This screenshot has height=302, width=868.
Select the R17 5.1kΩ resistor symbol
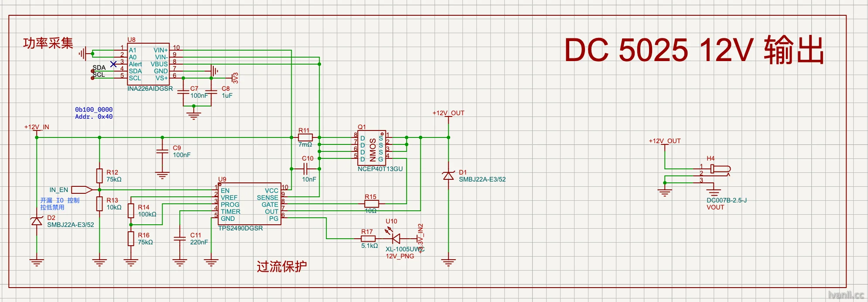pyautogui.click(x=368, y=239)
